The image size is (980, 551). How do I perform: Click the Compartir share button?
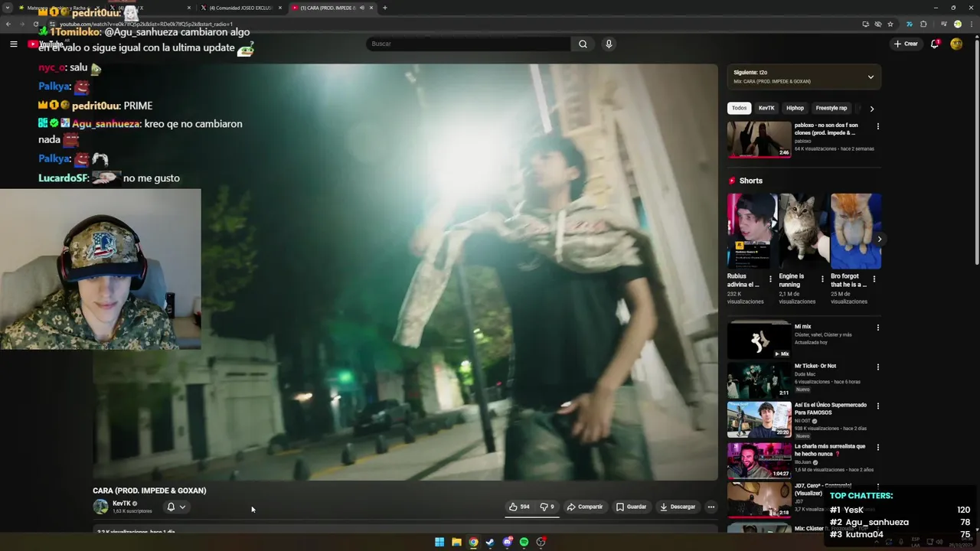585,507
